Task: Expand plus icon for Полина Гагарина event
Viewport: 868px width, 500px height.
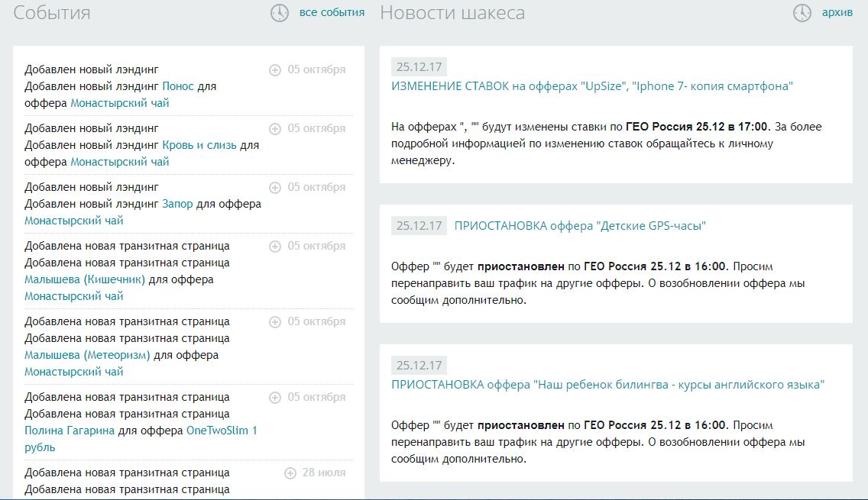Action: click(x=274, y=398)
